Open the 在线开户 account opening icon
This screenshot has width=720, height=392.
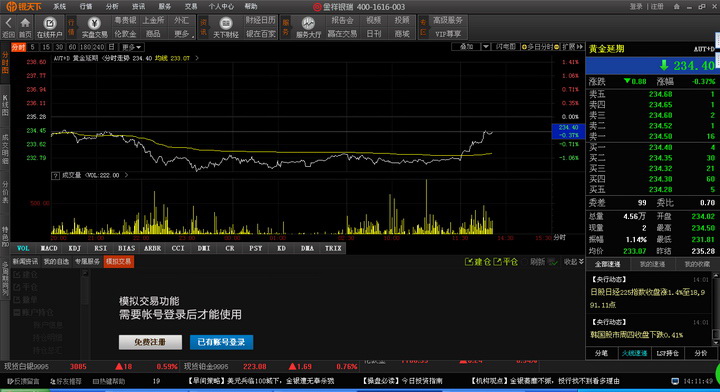pos(50,23)
